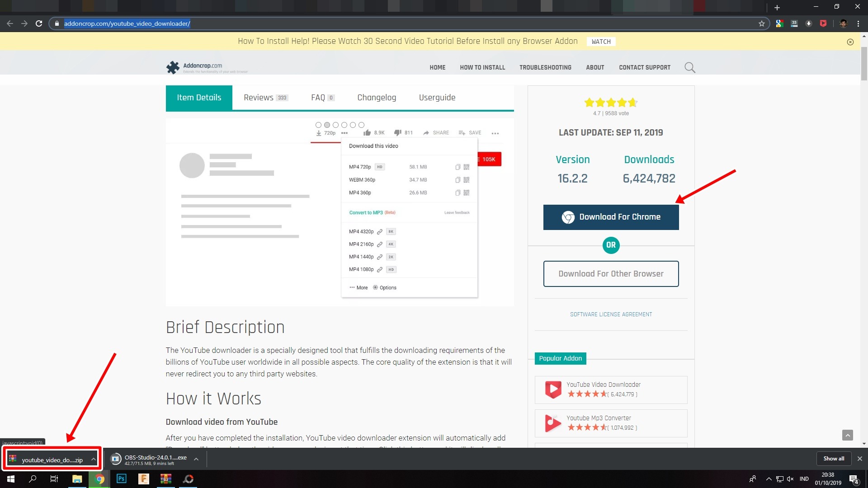Expand options for OBS-Studio exe download
Screen dimensions: 868x488
pyautogui.click(x=196, y=460)
